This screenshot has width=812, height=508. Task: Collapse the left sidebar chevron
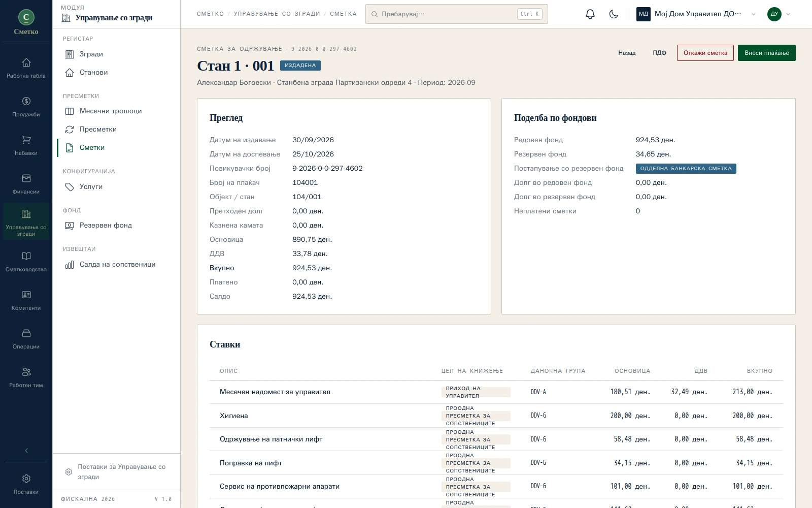(x=26, y=451)
